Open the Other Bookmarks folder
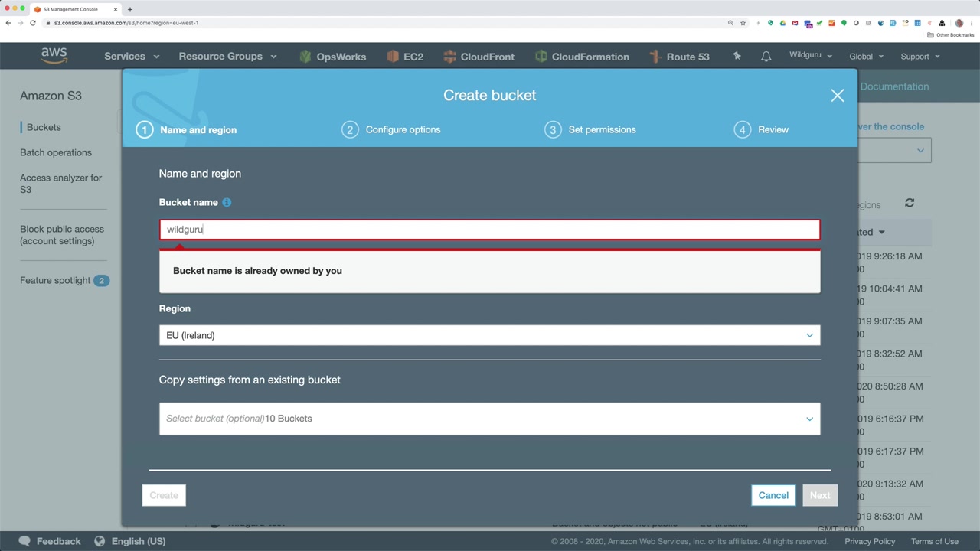 click(951, 35)
